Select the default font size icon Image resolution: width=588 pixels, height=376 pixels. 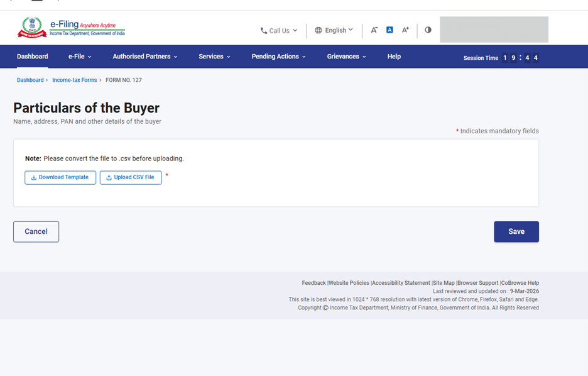coord(389,30)
